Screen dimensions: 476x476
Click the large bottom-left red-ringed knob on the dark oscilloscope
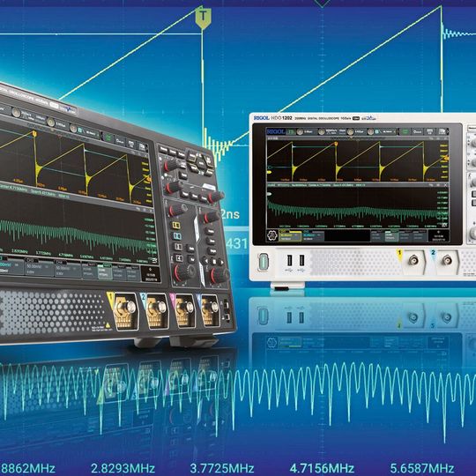click(x=183, y=272)
